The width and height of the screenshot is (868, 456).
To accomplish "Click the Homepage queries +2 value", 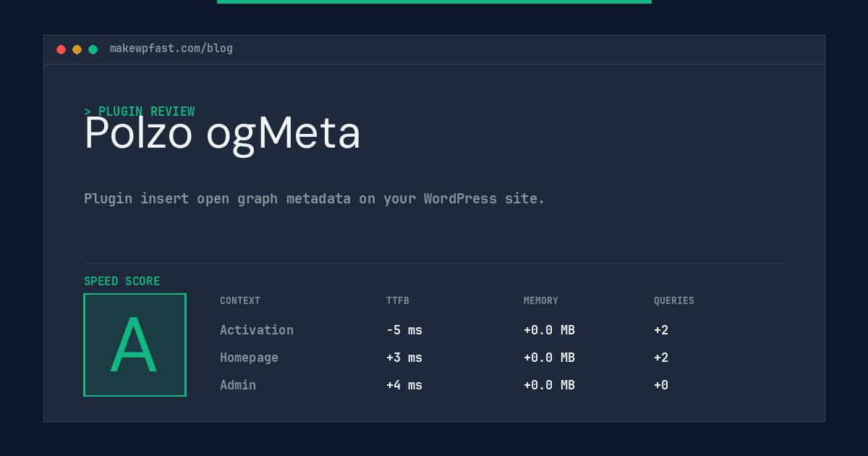I will [x=661, y=358].
